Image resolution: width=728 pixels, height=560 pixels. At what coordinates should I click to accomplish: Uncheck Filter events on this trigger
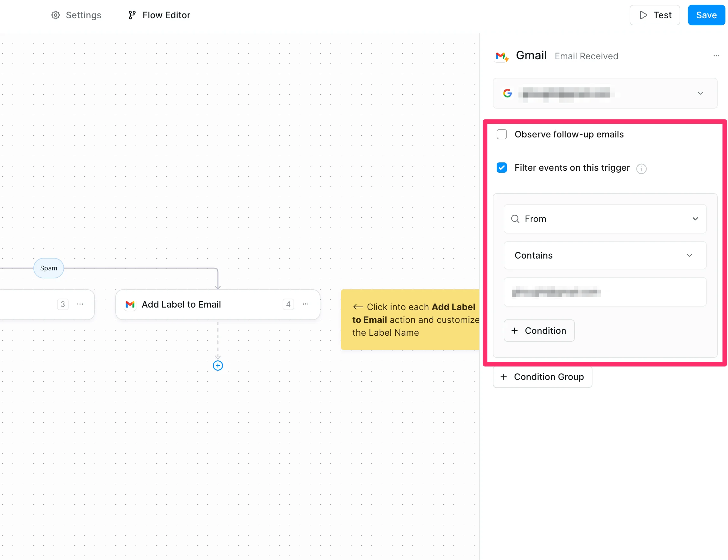pyautogui.click(x=502, y=168)
